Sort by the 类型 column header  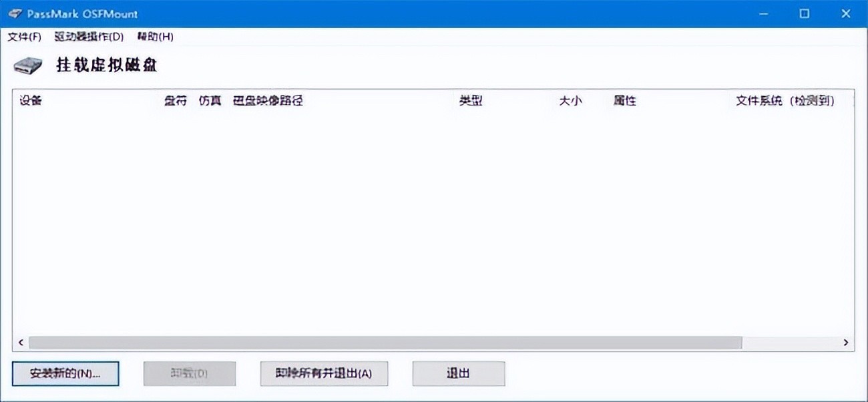point(471,101)
